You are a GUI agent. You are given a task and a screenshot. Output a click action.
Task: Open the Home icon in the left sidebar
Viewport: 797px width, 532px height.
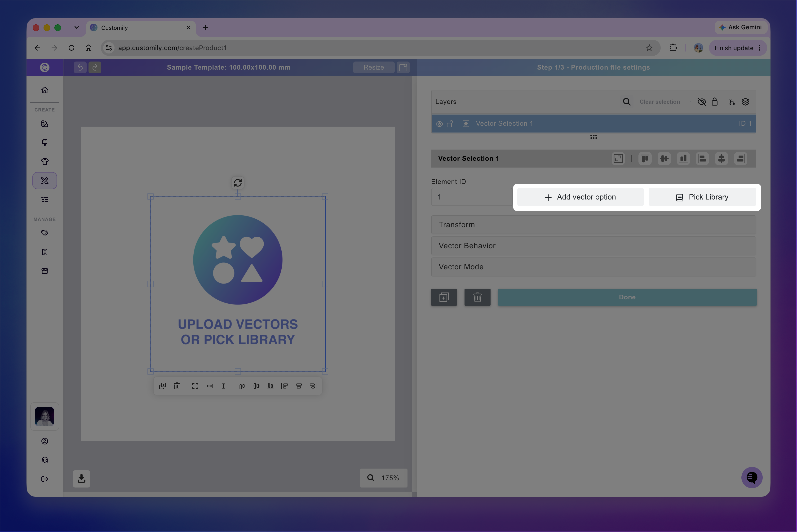pyautogui.click(x=44, y=90)
